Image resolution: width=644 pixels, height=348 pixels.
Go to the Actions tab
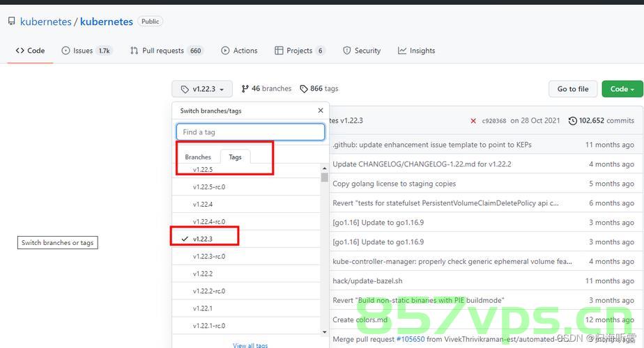[x=240, y=51]
